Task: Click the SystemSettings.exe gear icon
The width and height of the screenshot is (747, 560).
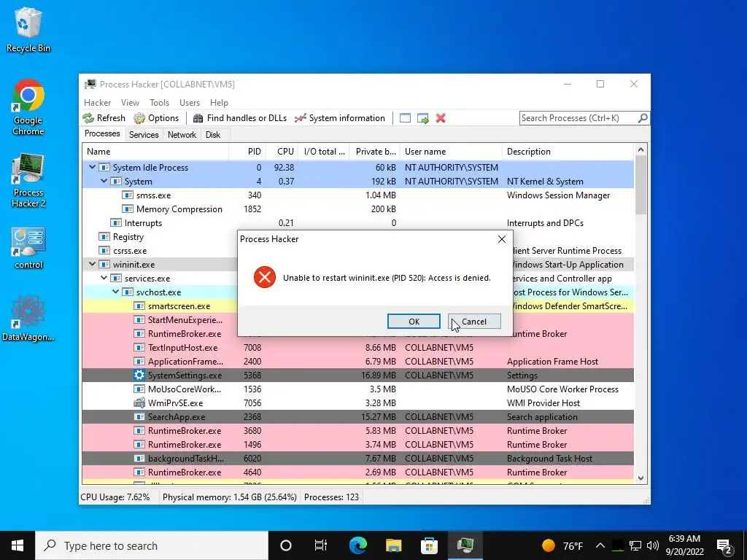Action: click(139, 376)
